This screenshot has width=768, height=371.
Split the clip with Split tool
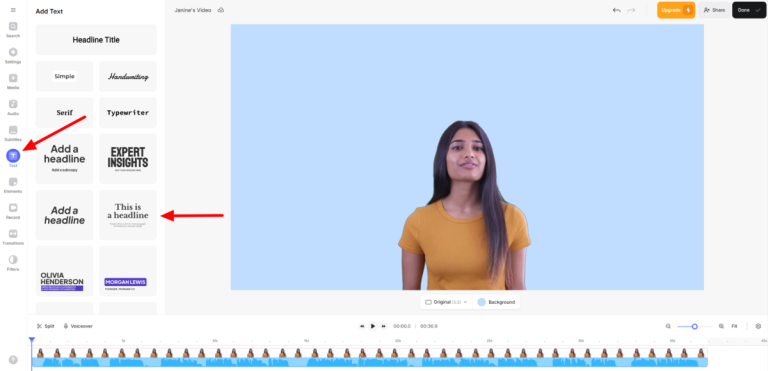[46, 326]
